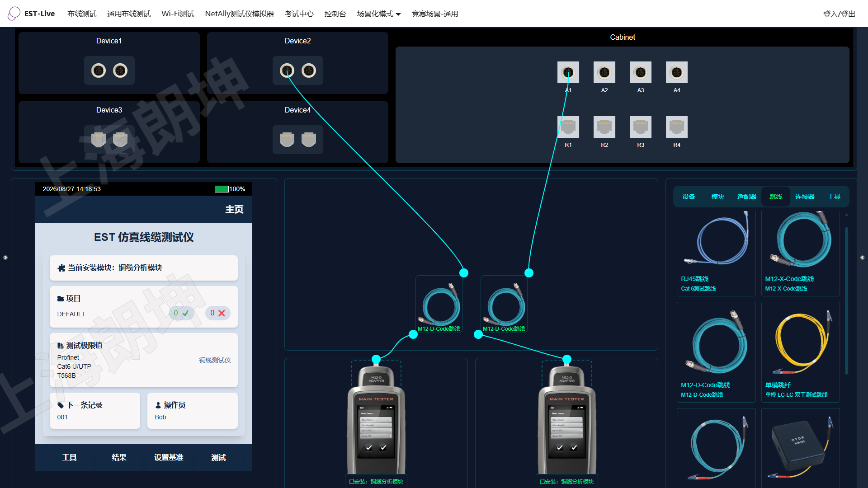Click the EST-Live logo icon
Screen dimensions: 868x488
[14, 14]
